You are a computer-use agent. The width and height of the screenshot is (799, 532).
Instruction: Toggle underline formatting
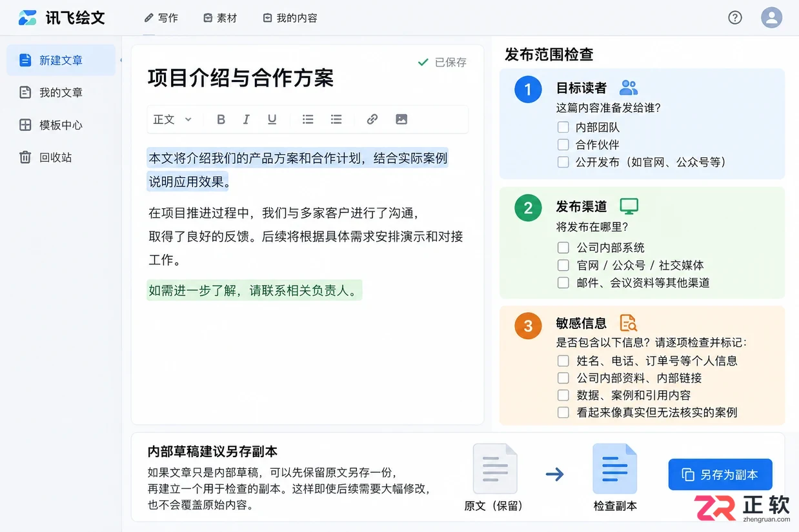pyautogui.click(x=272, y=119)
